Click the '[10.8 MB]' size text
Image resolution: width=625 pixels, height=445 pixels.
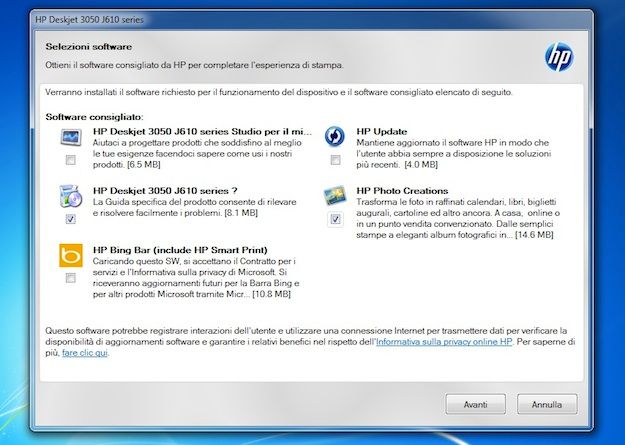271,294
